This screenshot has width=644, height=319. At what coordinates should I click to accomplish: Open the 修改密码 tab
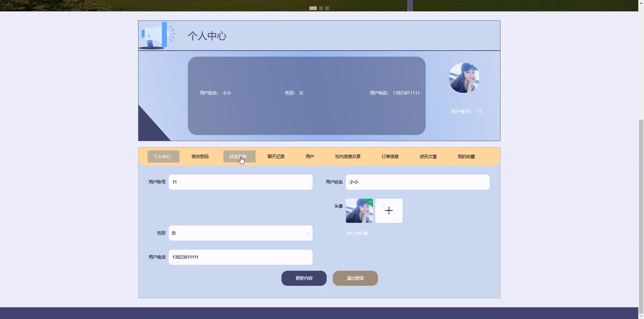point(200,156)
